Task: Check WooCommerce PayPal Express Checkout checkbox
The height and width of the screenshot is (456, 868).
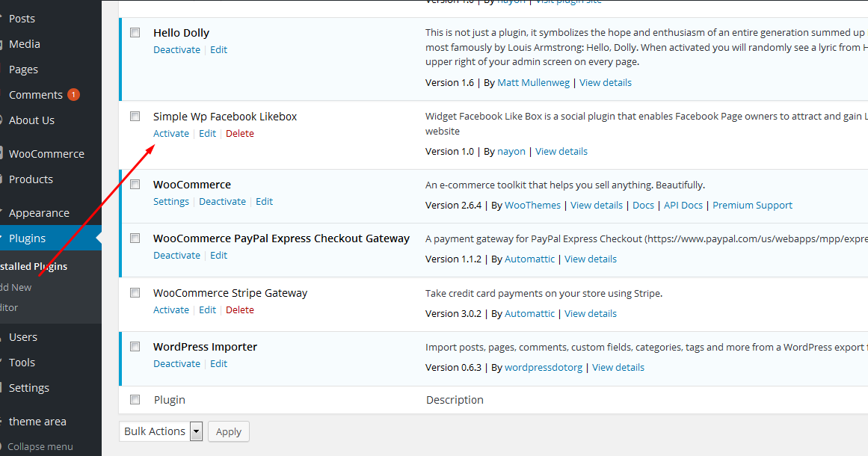Action: point(135,238)
